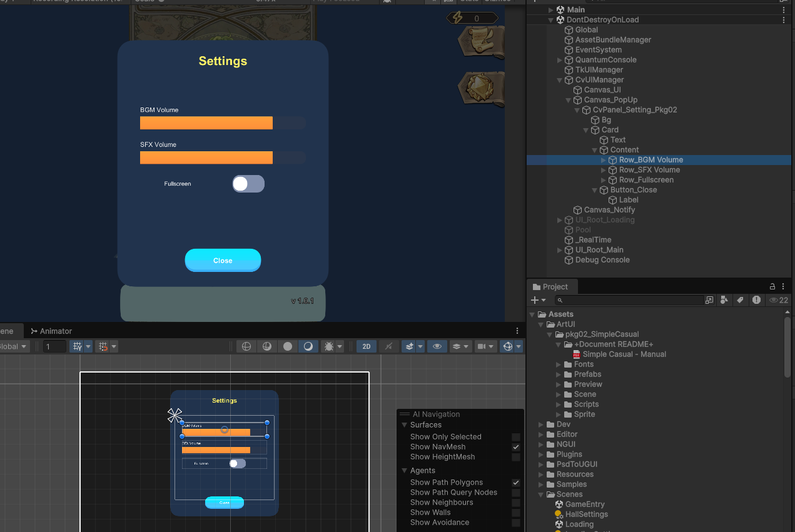This screenshot has width=795, height=532.
Task: Enable Show Only Selected checkbox
Action: tap(516, 437)
